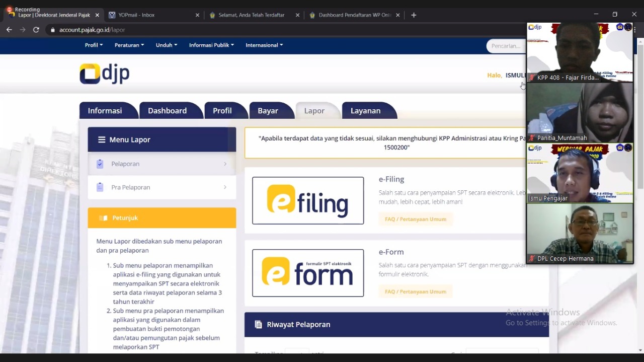The width and height of the screenshot is (644, 362).
Task: Click the Pra Pelaporan clipboard icon
Action: coord(100,187)
